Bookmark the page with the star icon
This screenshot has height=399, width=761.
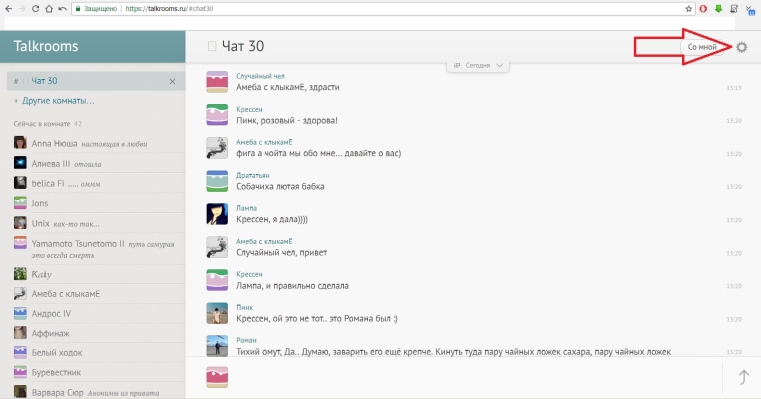[688, 8]
